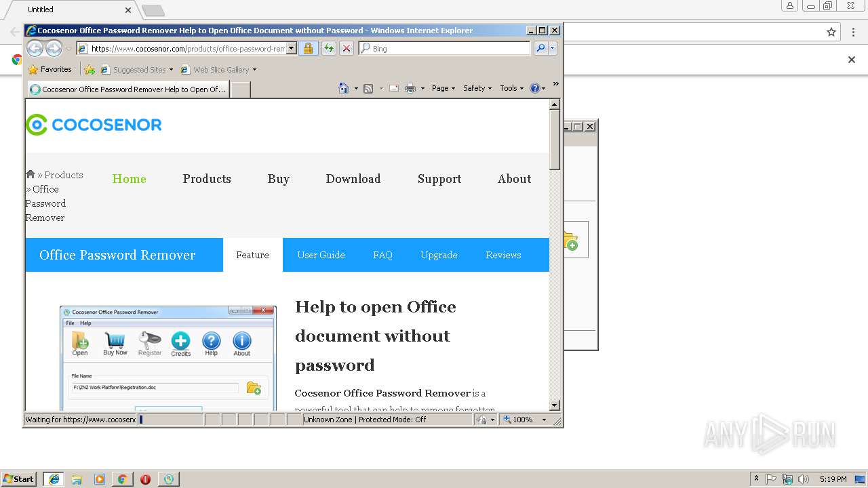
Task: Expand the zoom level 100% dropdown
Action: [x=544, y=420]
